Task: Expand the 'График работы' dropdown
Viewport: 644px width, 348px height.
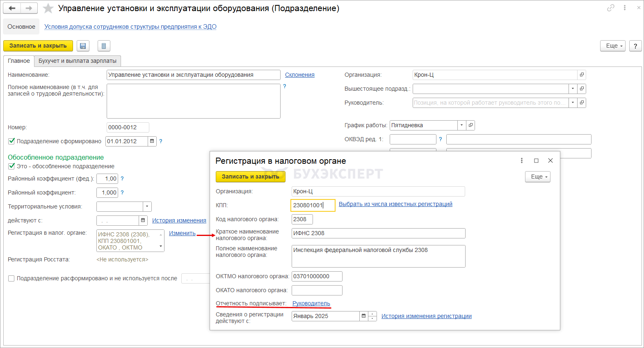Action: (x=461, y=125)
